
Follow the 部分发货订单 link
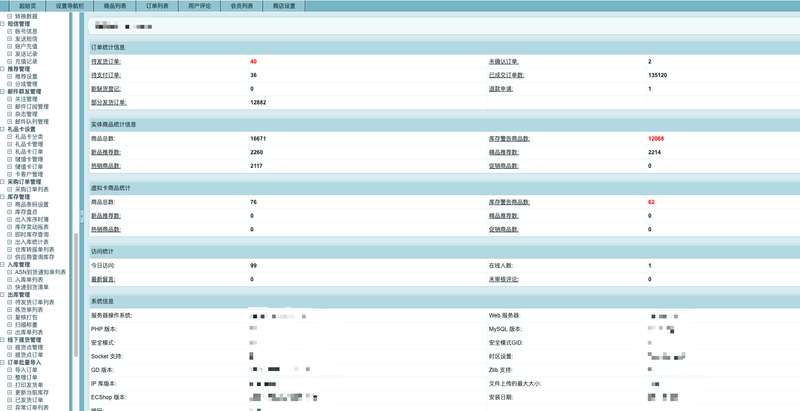coord(109,102)
